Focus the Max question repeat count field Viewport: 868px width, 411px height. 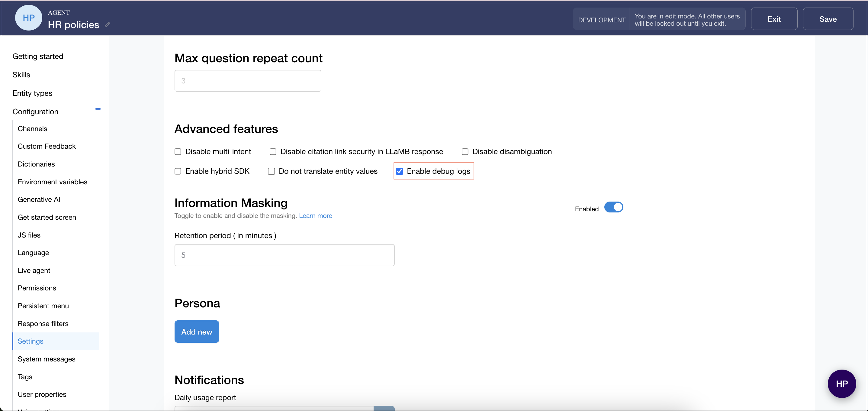coord(247,81)
